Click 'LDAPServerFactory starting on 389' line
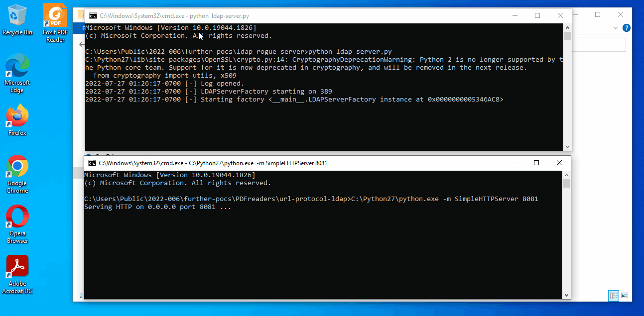Viewport: 644px width, 316px height. [x=209, y=92]
